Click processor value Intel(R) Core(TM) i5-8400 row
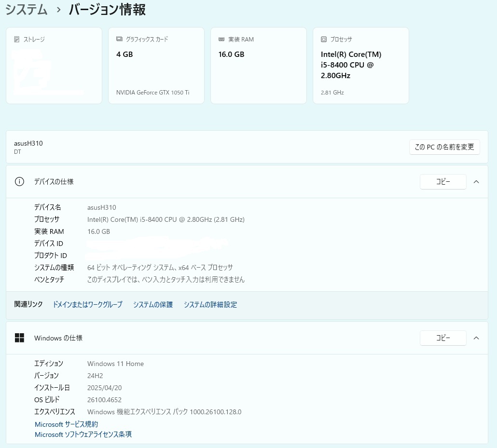 tap(166, 219)
